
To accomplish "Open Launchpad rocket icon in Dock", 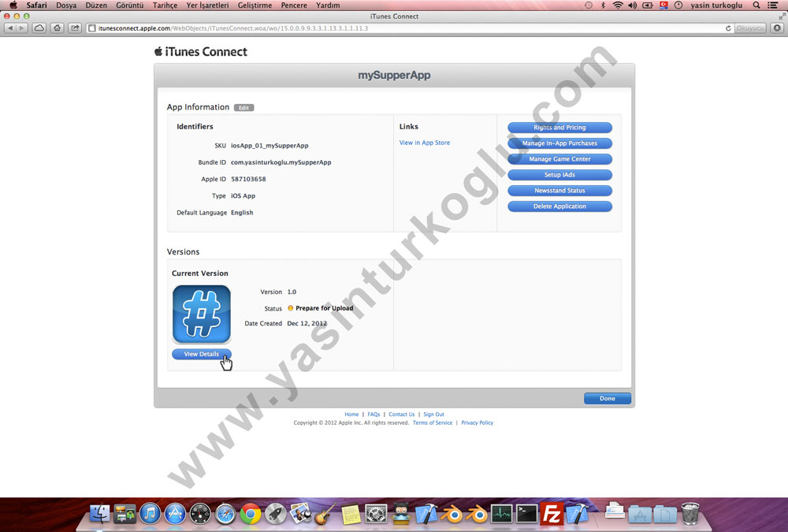I will (x=275, y=514).
